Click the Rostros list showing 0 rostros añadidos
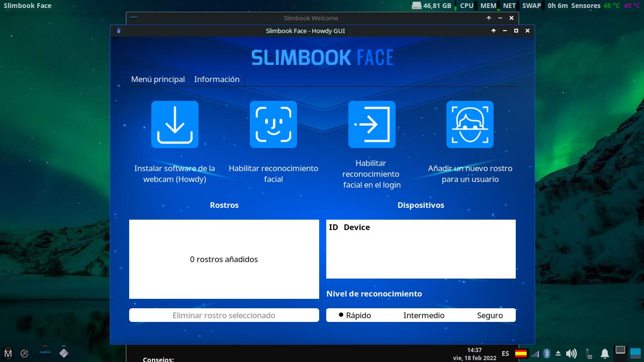Image resolution: width=644 pixels, height=362 pixels. [224, 259]
